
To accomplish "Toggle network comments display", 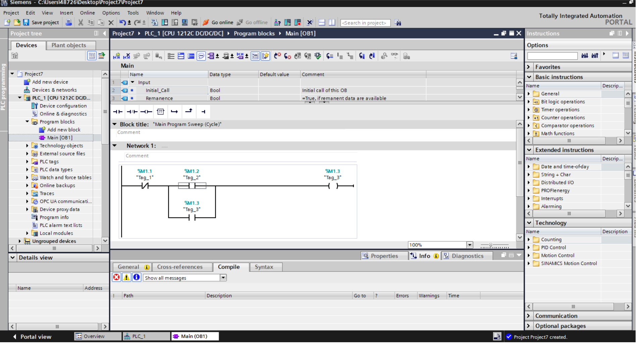I will click(255, 56).
